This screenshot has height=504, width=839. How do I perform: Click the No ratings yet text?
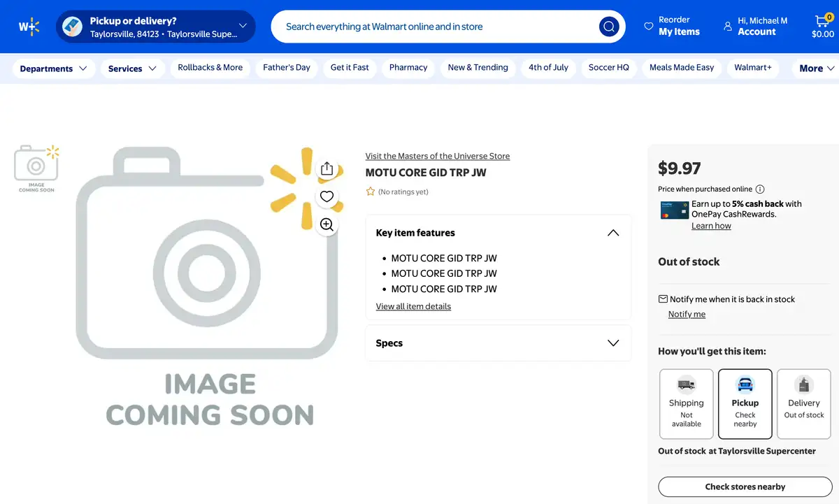point(403,192)
